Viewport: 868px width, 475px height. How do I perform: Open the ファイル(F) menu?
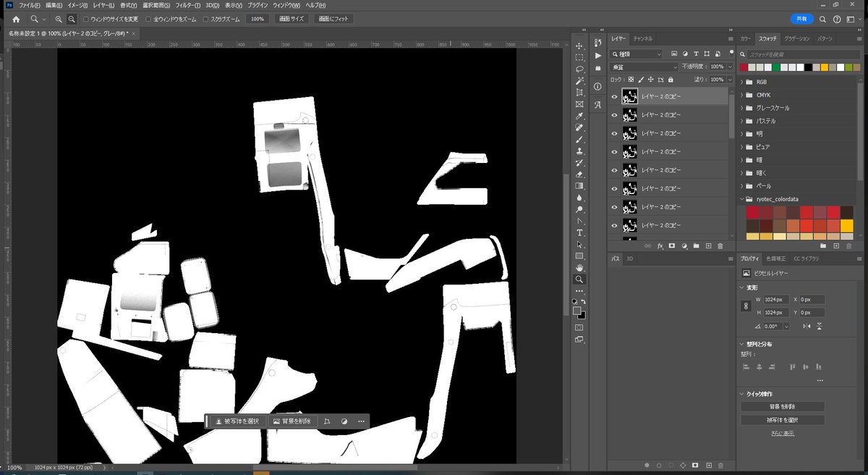pos(29,5)
